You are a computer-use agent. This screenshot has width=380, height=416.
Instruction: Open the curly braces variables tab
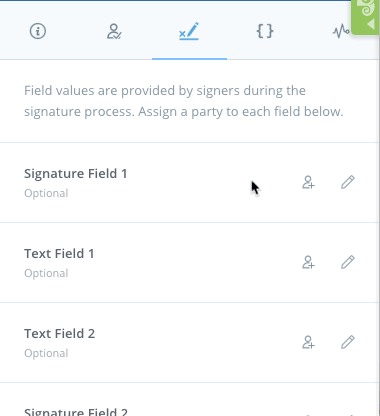pyautogui.click(x=265, y=31)
